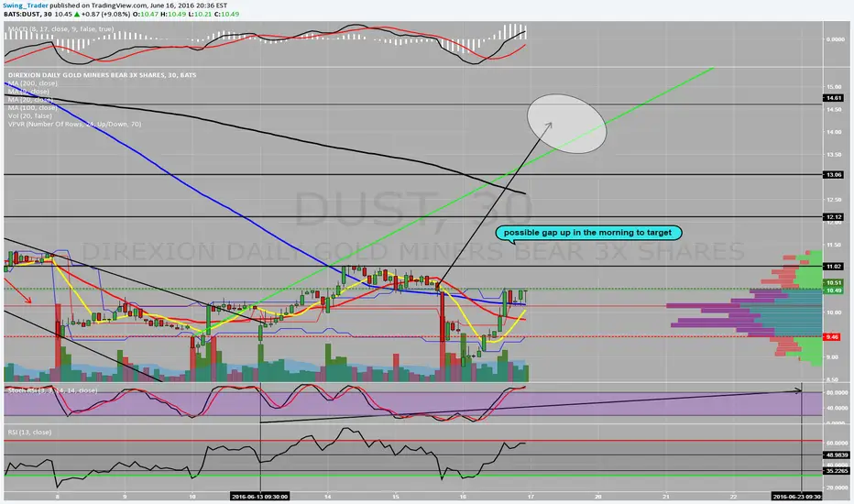The image size is (854, 504).
Task: Click the BATS:DUST, 30 symbol header
Action: point(27,14)
